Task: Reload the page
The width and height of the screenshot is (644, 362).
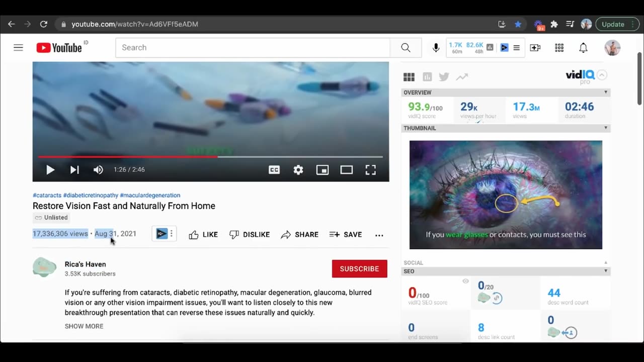Action: click(44, 24)
